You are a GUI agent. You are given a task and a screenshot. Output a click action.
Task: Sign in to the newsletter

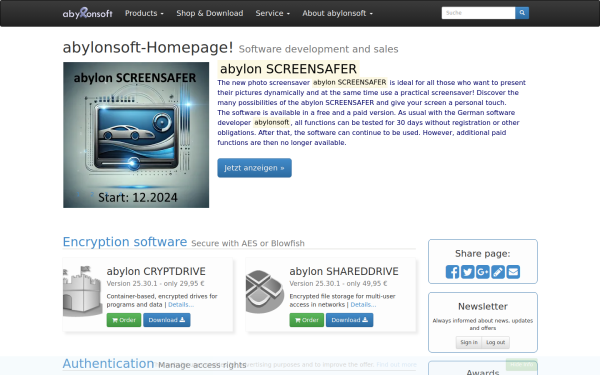pyautogui.click(x=469, y=342)
